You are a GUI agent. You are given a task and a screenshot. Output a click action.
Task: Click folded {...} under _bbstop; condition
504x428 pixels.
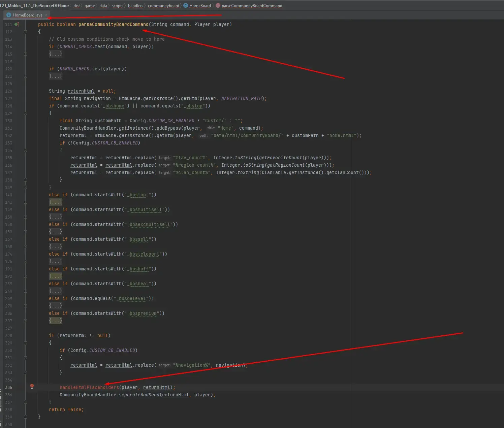[56, 202]
